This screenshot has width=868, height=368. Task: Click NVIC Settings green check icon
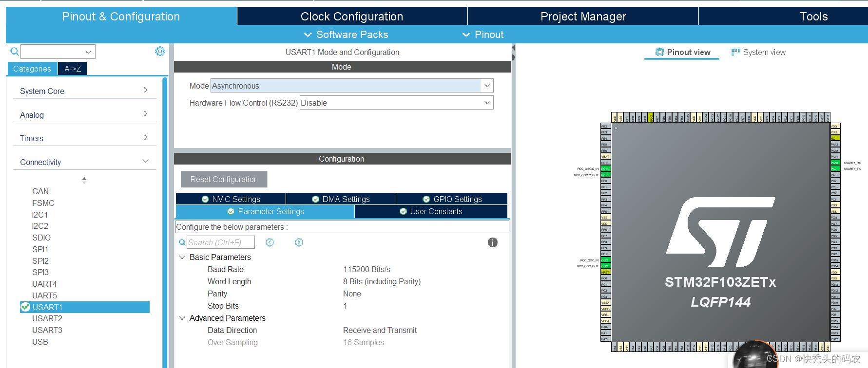(205, 199)
